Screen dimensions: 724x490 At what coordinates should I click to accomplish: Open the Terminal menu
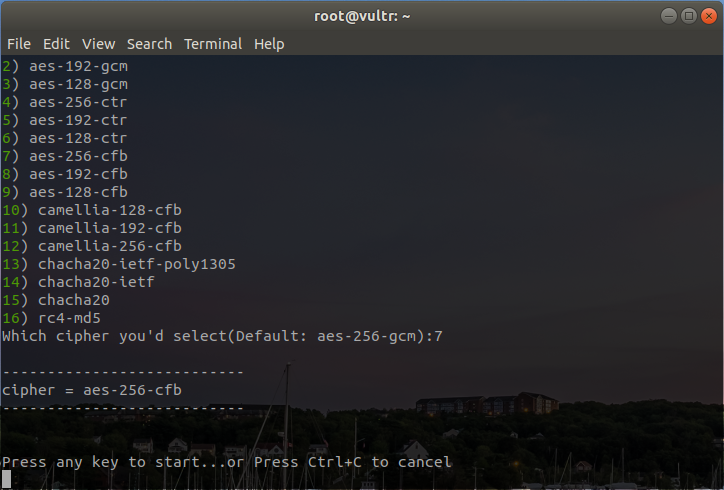tap(213, 44)
